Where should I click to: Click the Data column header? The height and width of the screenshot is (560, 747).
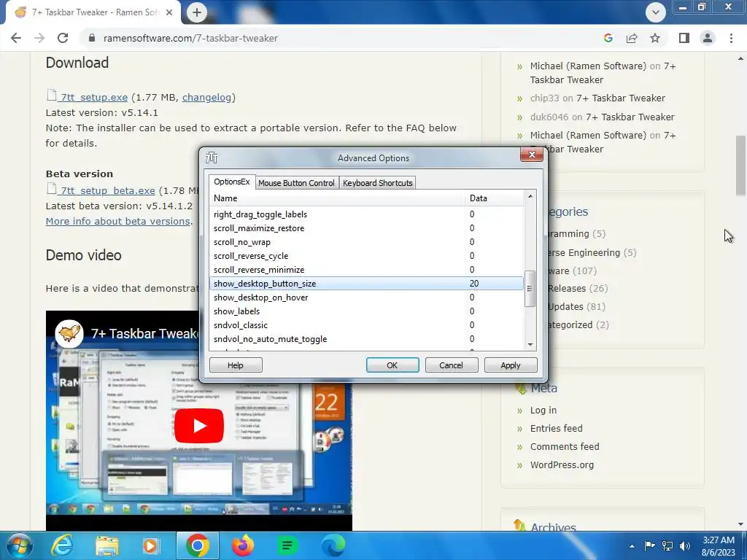click(x=494, y=198)
